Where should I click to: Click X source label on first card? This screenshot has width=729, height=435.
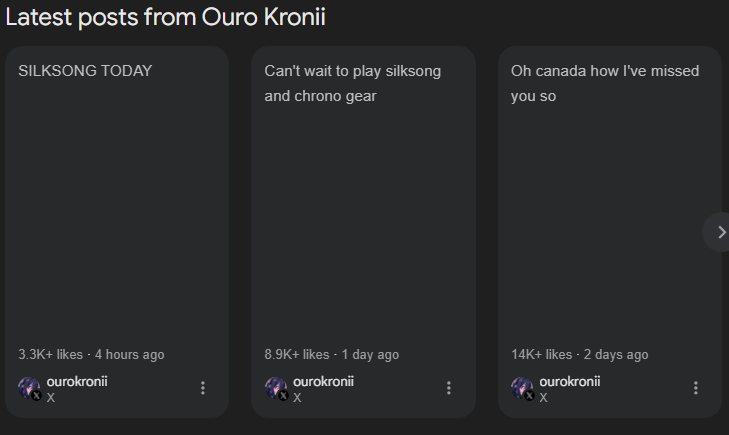[51, 398]
